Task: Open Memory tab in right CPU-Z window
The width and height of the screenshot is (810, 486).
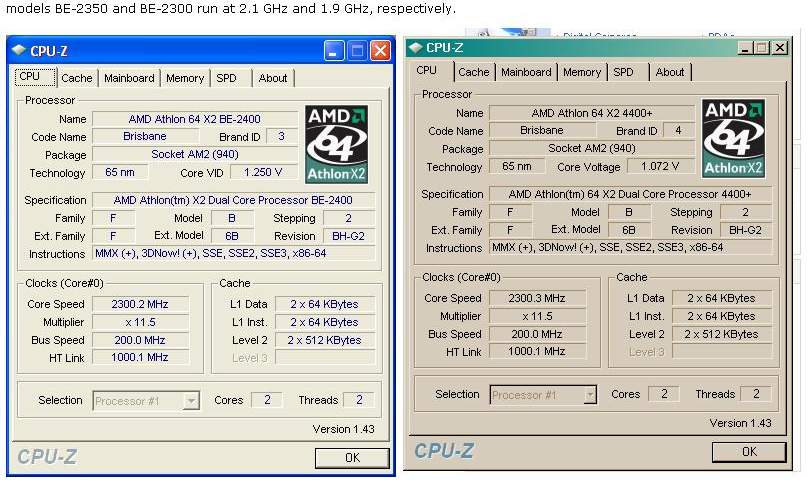Action: pyautogui.click(x=582, y=72)
